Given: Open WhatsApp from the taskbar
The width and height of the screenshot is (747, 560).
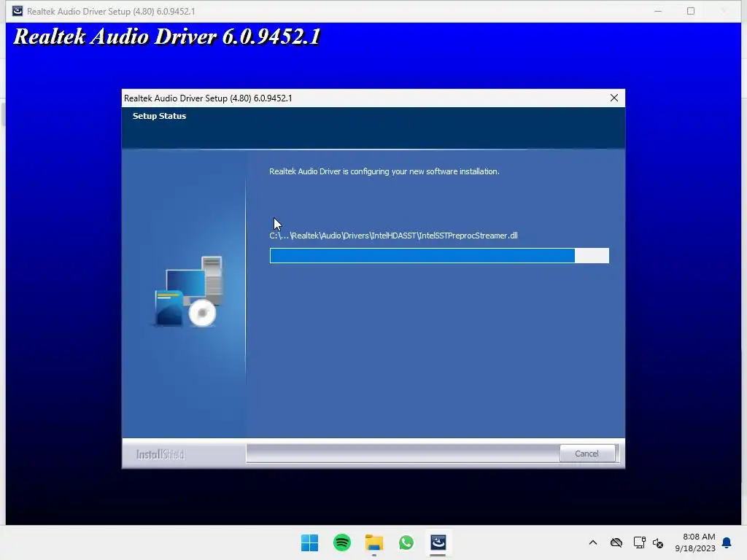Looking at the screenshot, I should tap(406, 542).
